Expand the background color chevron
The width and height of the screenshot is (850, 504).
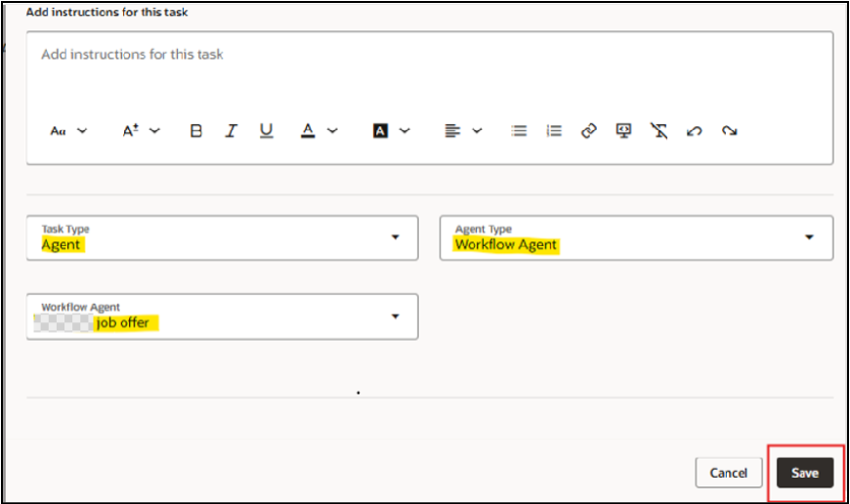pyautogui.click(x=404, y=131)
